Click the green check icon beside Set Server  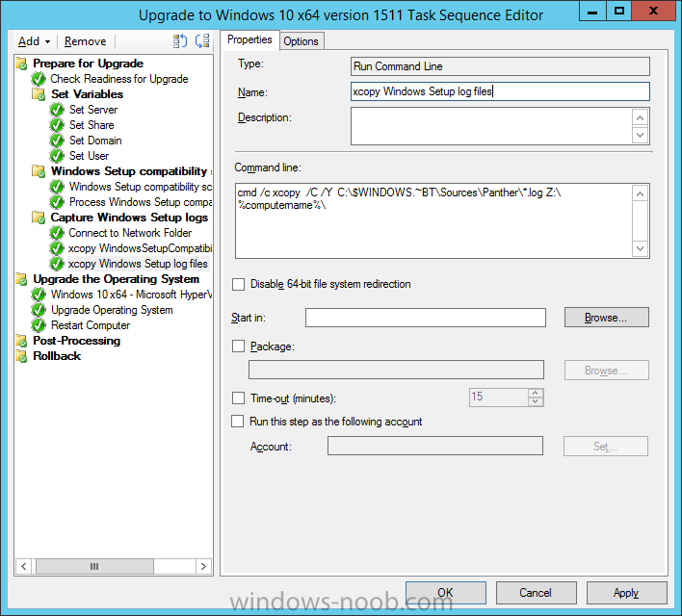click(x=57, y=110)
